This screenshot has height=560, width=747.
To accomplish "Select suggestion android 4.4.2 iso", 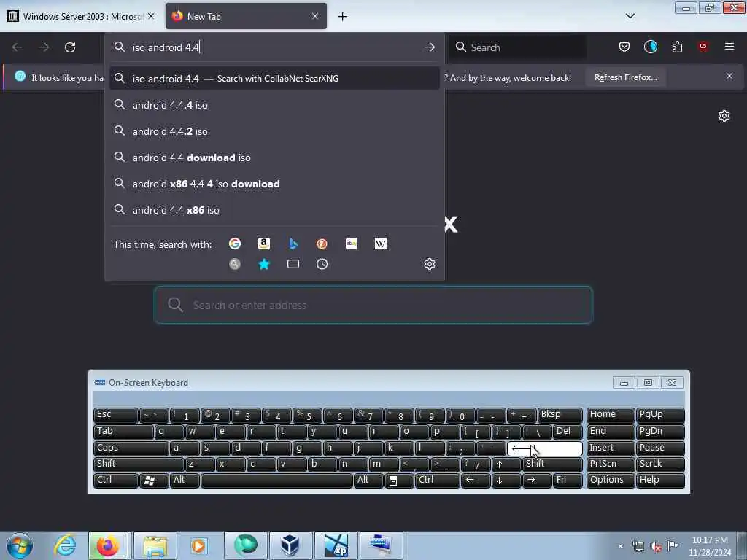I will 274,131.
